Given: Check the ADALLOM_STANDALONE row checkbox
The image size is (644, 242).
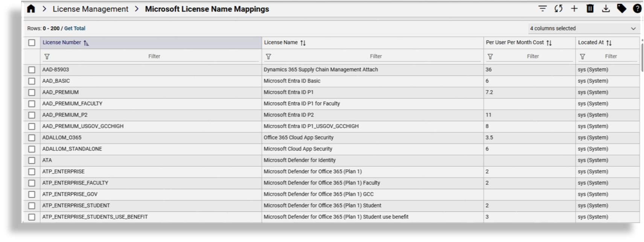Looking at the screenshot, I should click(32, 149).
